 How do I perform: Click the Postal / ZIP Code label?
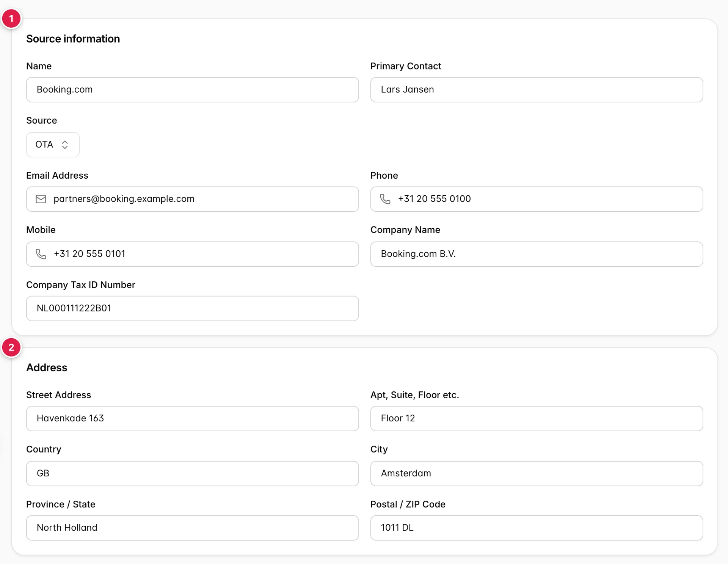(408, 504)
